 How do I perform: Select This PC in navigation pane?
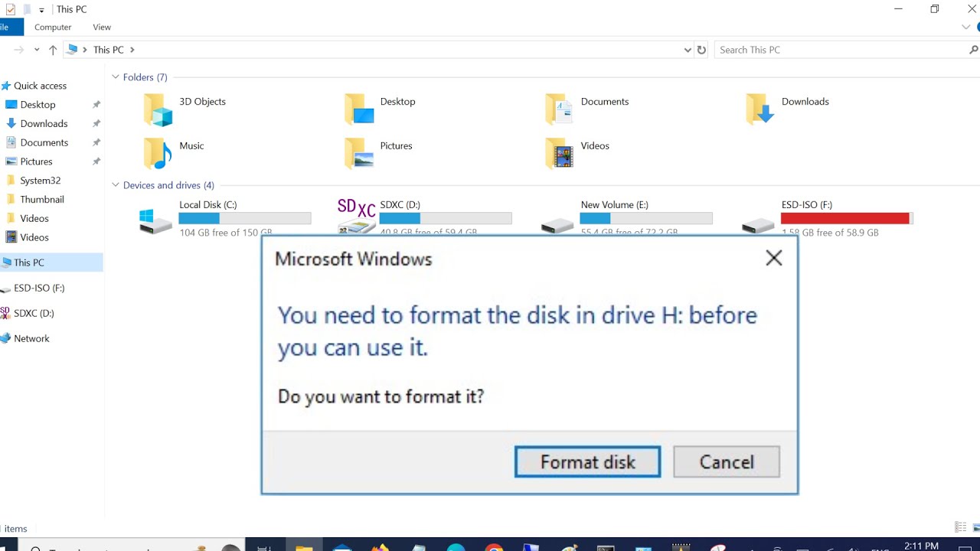coord(29,262)
